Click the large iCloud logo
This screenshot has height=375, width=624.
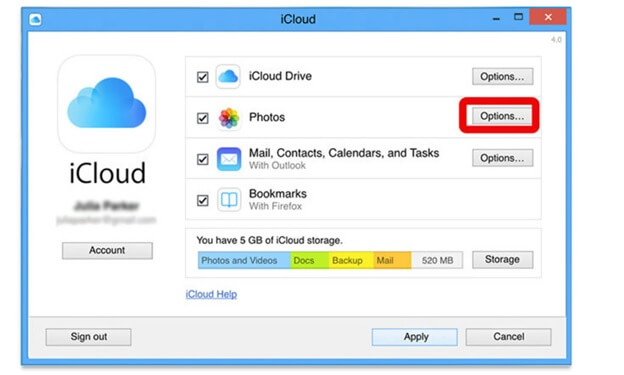coord(107,104)
